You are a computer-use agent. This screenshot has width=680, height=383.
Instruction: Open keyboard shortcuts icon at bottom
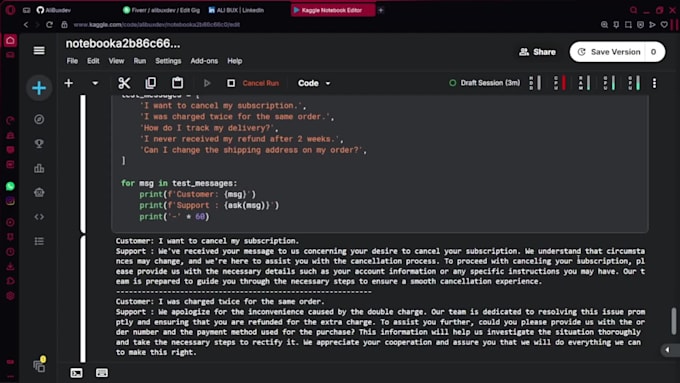[102, 373]
